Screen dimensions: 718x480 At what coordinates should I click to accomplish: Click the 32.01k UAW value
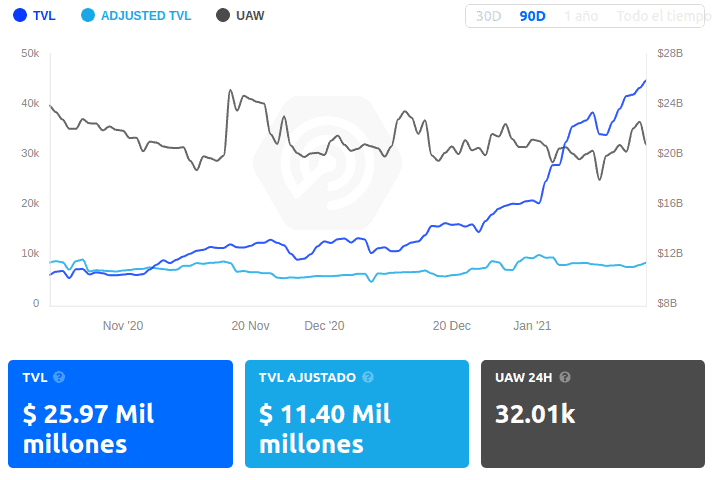pyautogui.click(x=535, y=414)
